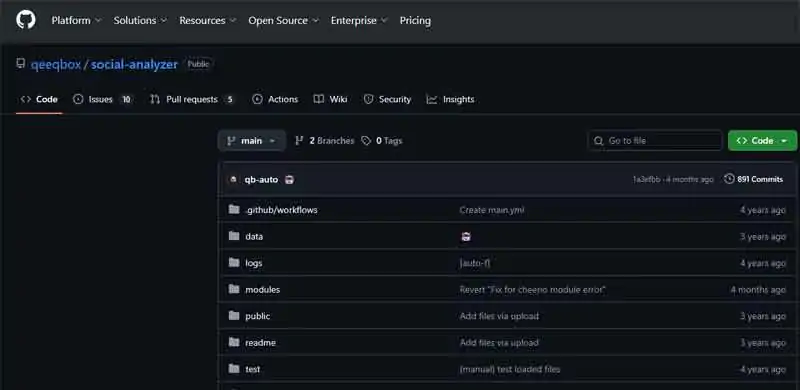Click the Pull requests count badge 5
Screen dimensions: 800x390
point(230,100)
